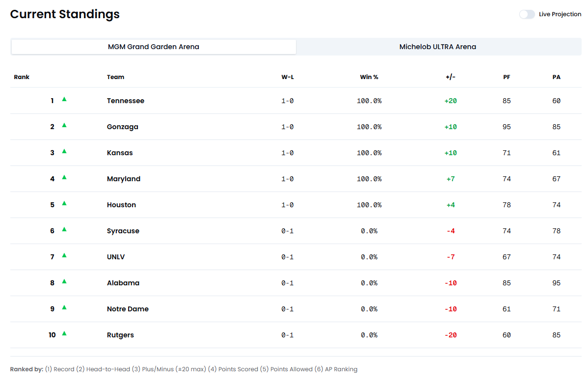Select the MGM Grand Garden Arena tab
The height and width of the screenshot is (385, 588).
[x=154, y=47]
